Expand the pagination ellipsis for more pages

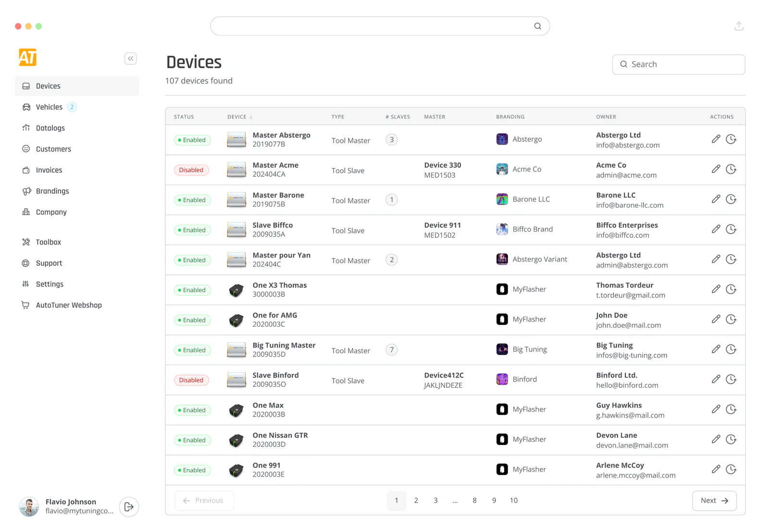455,501
